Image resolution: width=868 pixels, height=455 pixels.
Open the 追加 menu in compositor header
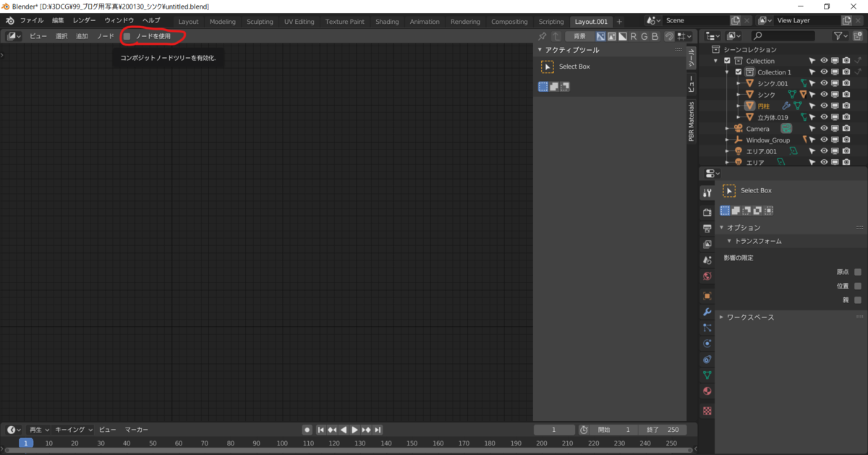(82, 36)
